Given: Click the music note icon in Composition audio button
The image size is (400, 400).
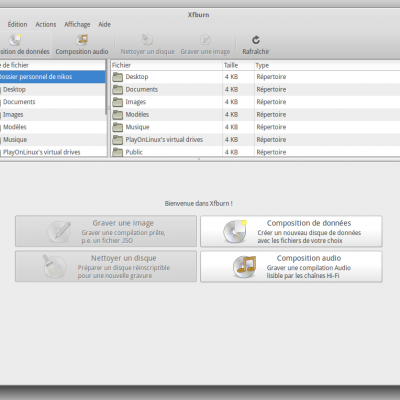Looking at the screenshot, I should pos(245,267).
